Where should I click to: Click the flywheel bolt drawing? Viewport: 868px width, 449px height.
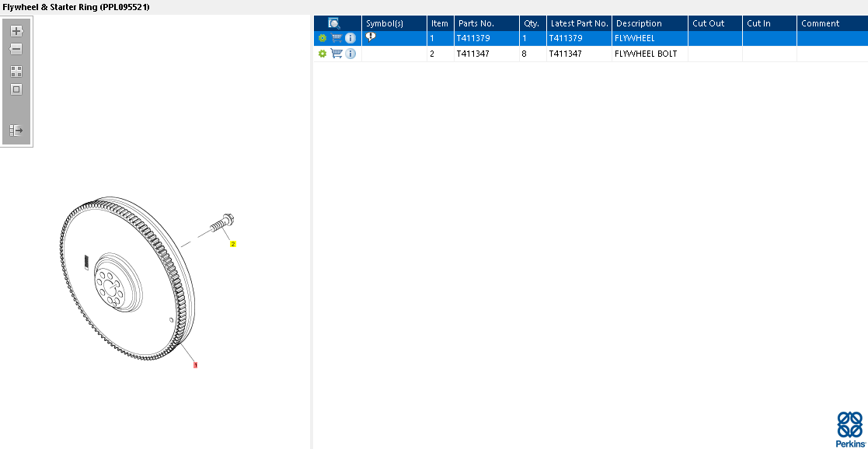click(x=223, y=223)
